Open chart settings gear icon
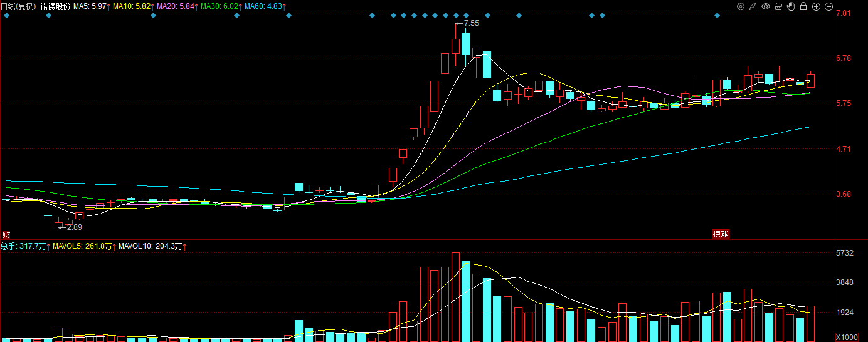This screenshot has height=342, width=868. (741, 6)
